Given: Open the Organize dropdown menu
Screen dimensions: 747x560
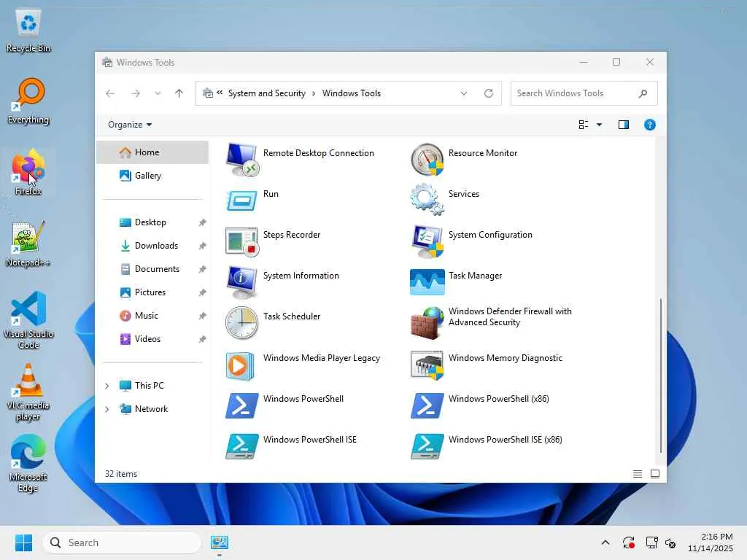Looking at the screenshot, I should (130, 125).
